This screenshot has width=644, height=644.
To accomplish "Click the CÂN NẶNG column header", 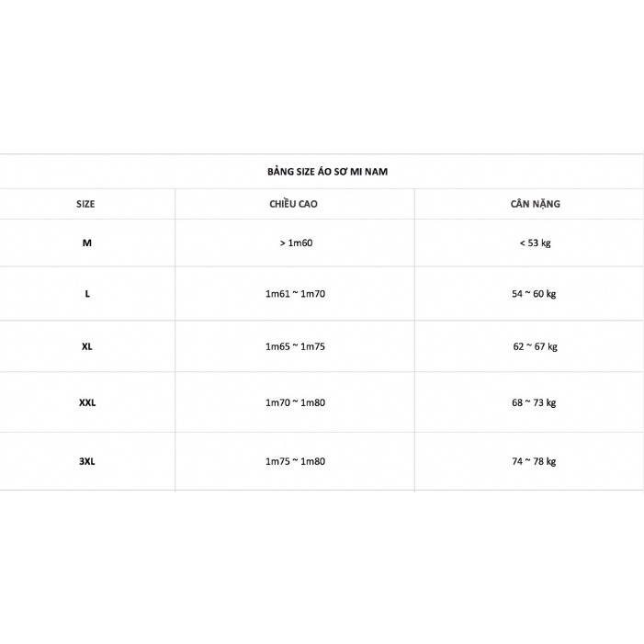I will coord(535,204).
